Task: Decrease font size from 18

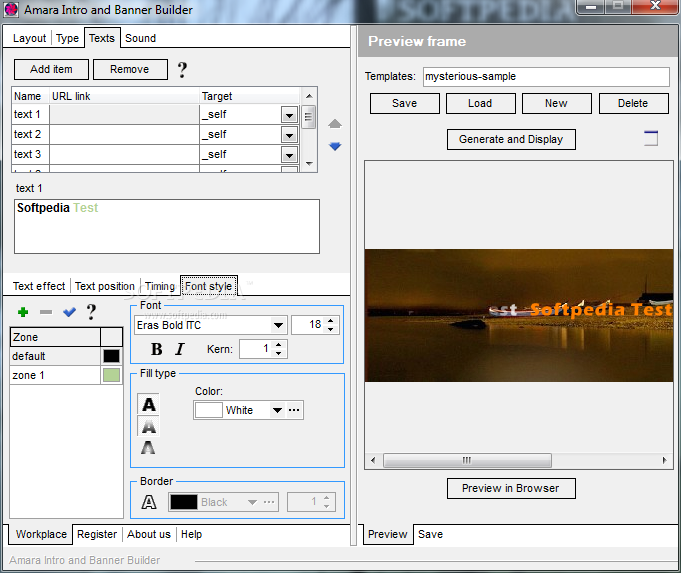Action: [x=331, y=329]
